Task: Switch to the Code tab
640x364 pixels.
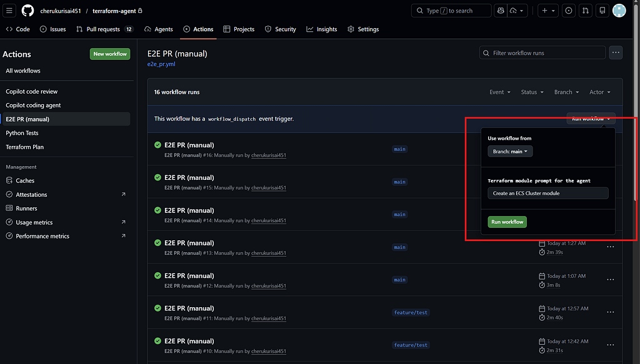Action: 18,29
